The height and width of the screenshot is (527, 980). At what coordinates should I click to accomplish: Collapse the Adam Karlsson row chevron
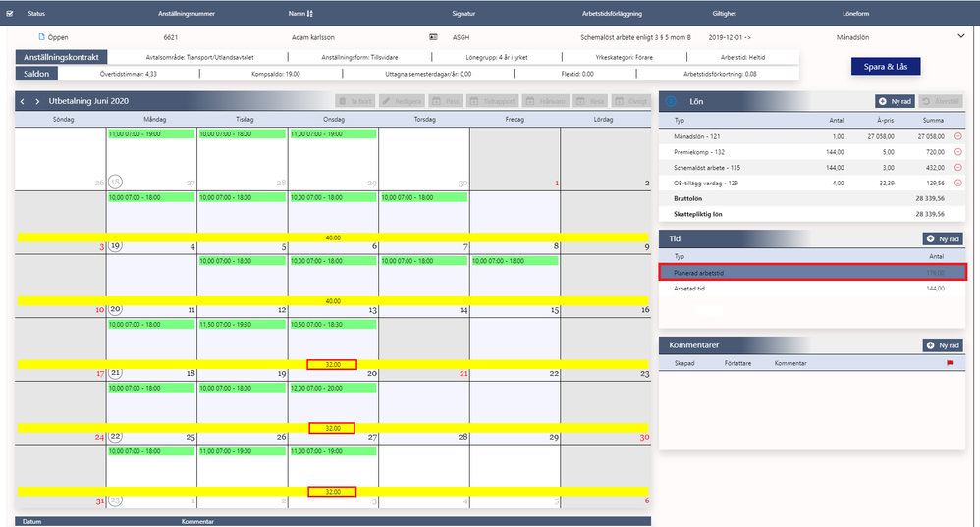coord(960,36)
